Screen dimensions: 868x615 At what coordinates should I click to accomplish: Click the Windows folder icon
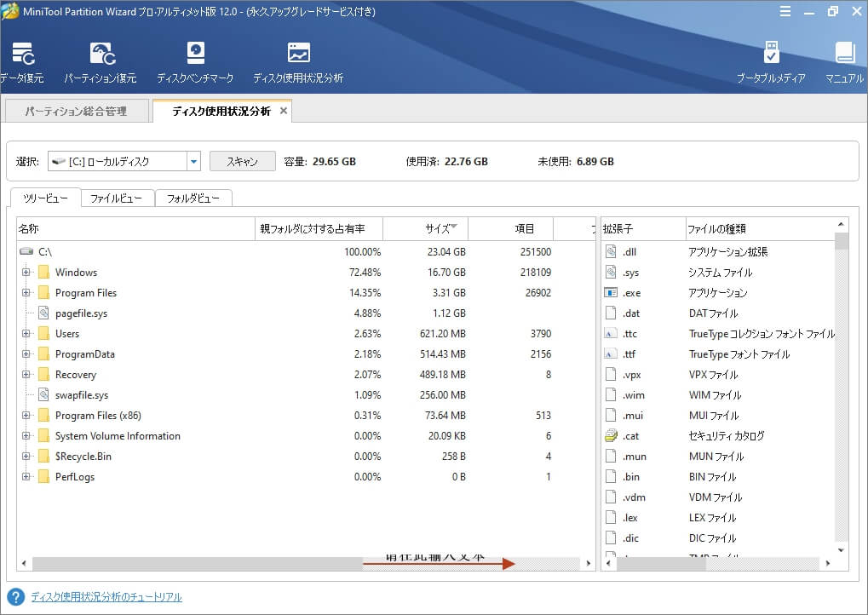pos(43,272)
